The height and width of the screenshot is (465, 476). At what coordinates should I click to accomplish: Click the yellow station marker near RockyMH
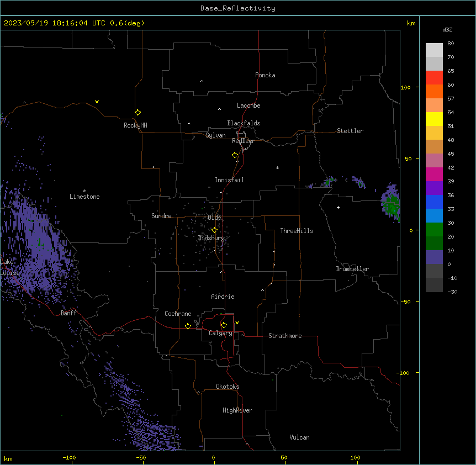pos(137,113)
